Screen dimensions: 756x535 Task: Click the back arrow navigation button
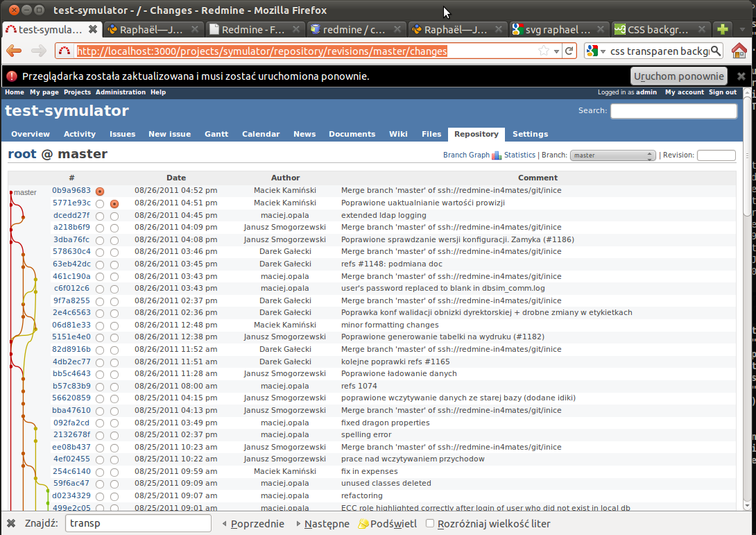pos(14,51)
